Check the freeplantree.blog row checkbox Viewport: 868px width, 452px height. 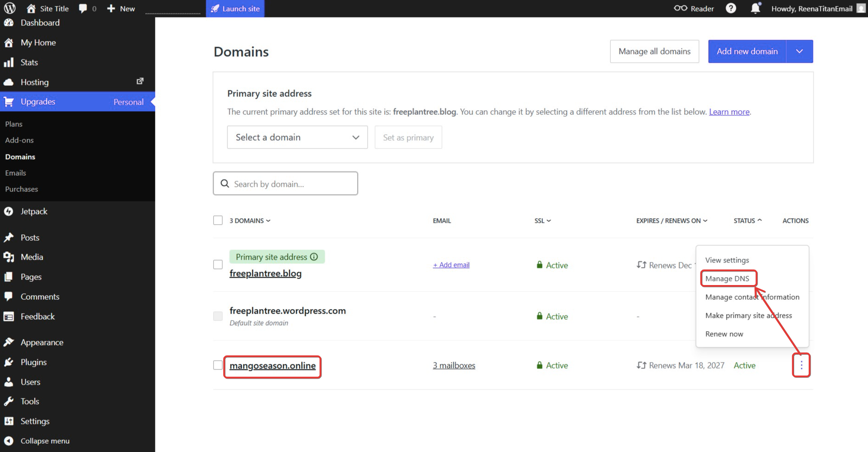pyautogui.click(x=218, y=265)
